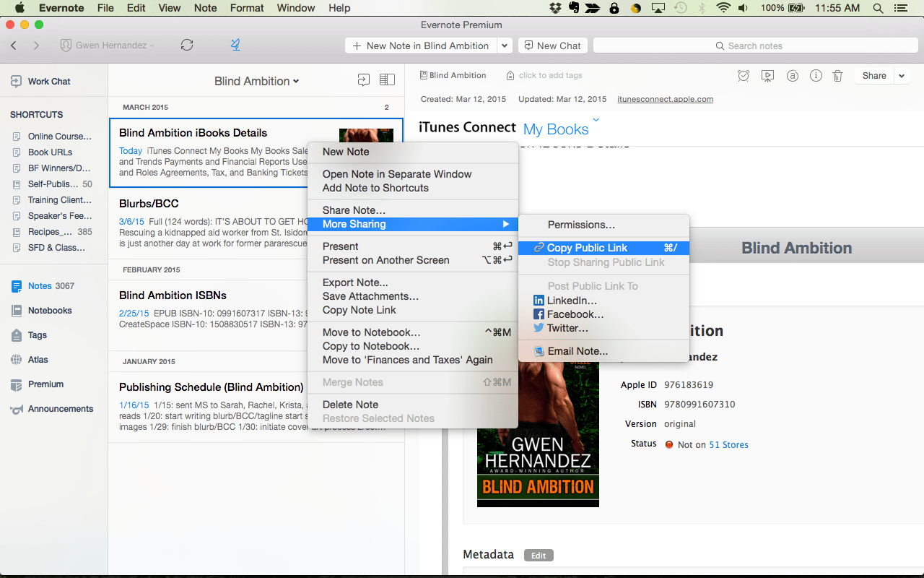Screen dimensions: 924x578
Task: Delete note with the trash icon
Action: point(837,76)
